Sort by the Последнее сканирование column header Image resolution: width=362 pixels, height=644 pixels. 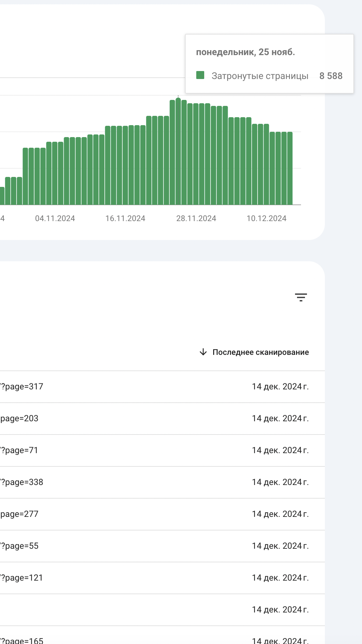click(261, 352)
